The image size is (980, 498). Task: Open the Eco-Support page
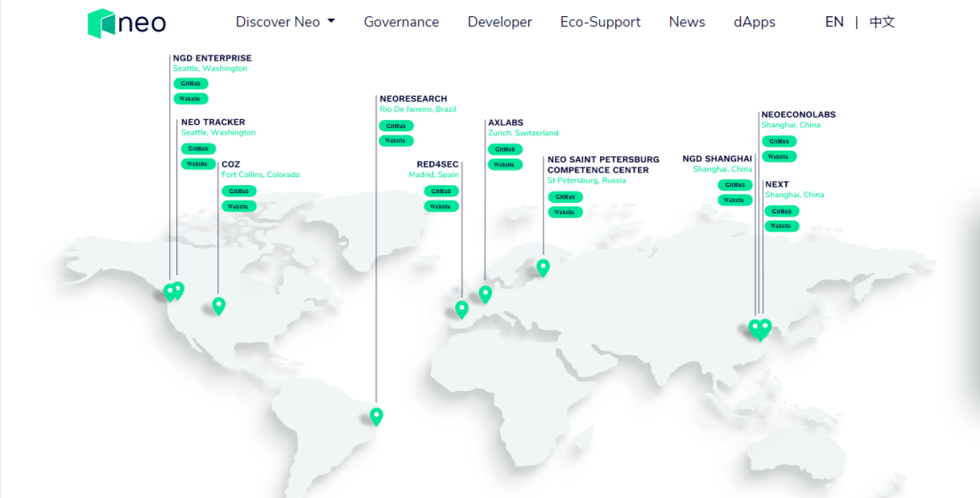[x=600, y=22]
